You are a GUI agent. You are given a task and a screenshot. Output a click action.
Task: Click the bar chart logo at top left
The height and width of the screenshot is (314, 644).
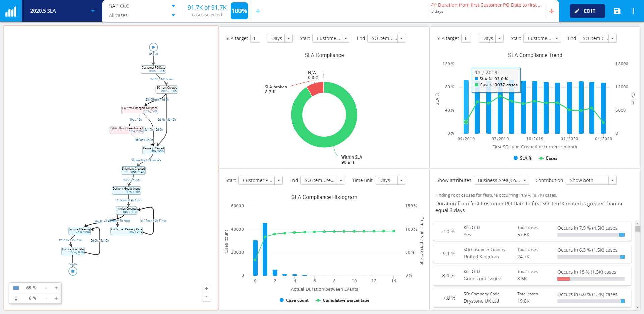(x=11, y=11)
